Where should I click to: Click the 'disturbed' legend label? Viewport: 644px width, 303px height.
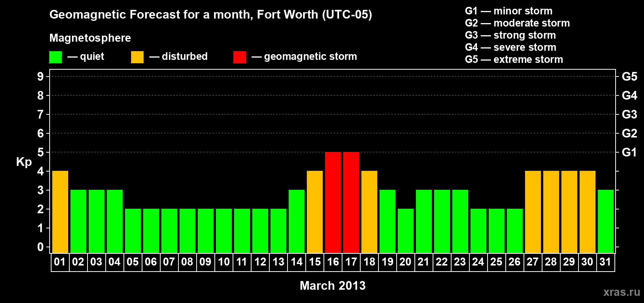tap(185, 56)
